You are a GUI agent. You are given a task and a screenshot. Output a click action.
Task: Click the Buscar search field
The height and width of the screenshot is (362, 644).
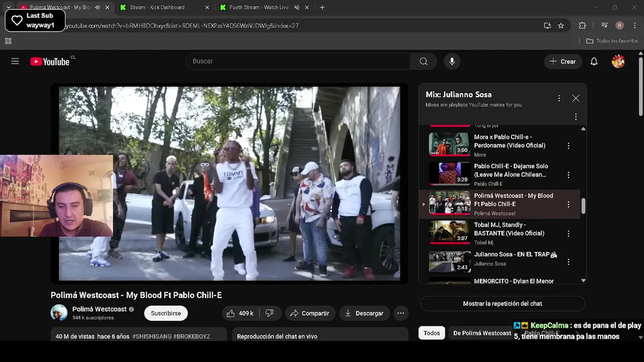298,61
